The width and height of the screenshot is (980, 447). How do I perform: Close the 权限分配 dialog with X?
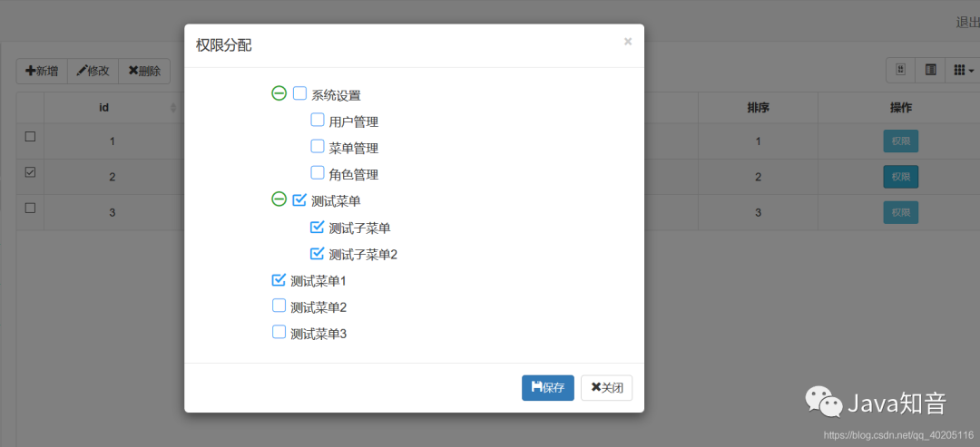628,42
